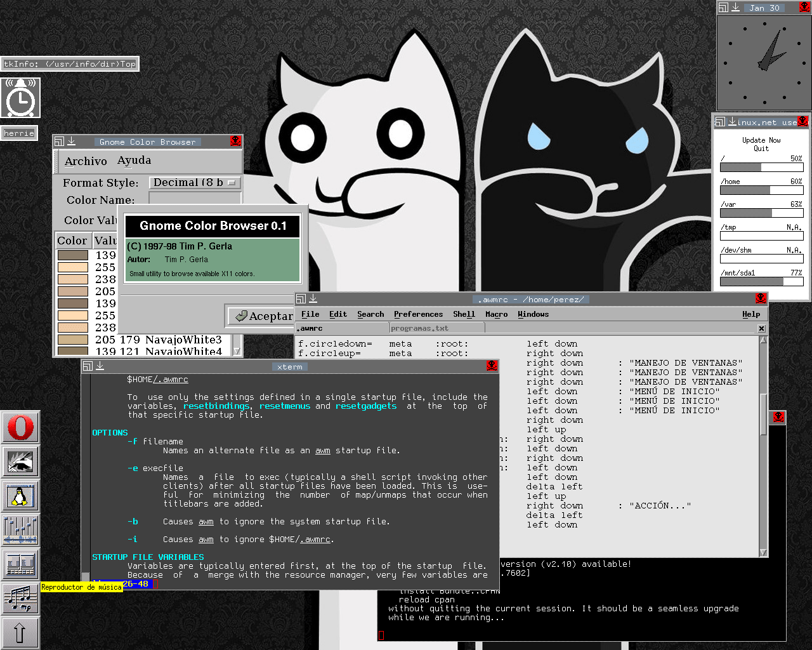Open the hand-drawing sketch icon in the dock
Image resolution: width=812 pixels, height=650 pixels.
click(20, 461)
